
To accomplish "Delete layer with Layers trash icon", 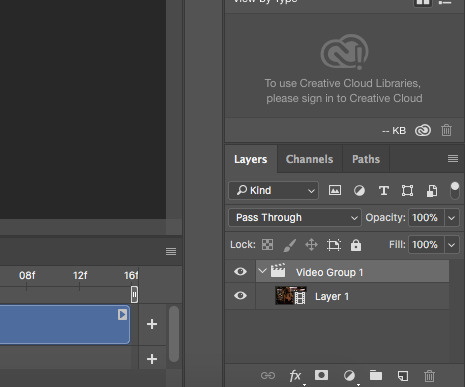I will pyautogui.click(x=429, y=376).
